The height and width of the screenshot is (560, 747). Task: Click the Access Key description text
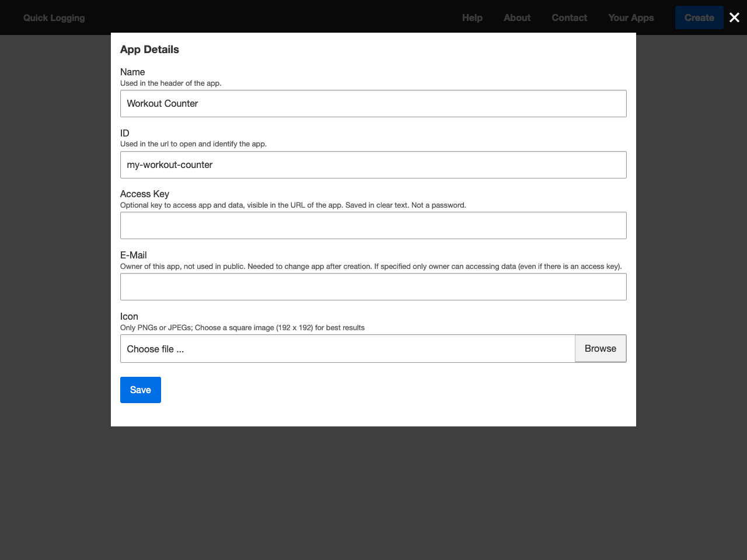pos(293,205)
